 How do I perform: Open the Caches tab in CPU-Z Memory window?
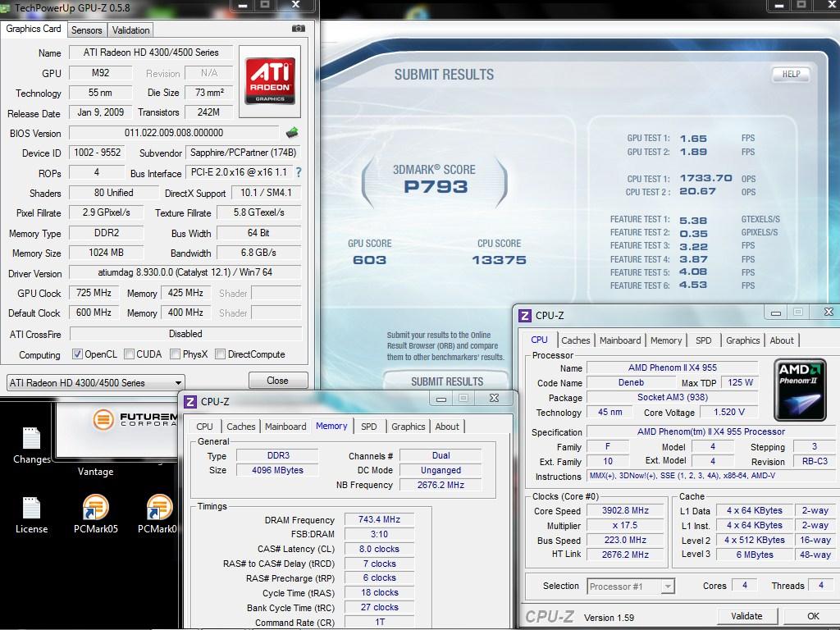click(x=240, y=427)
